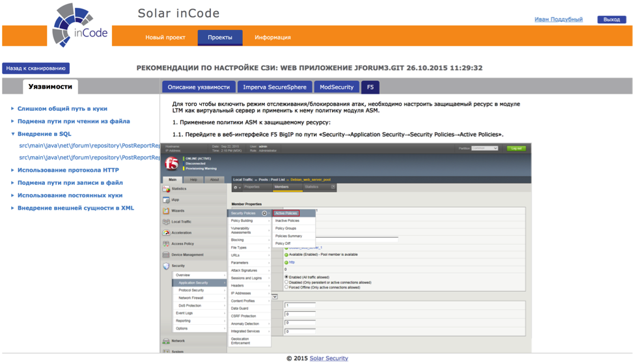Click Statistics icon in F5 sidebar
The image size is (635, 364).
pos(166,189)
